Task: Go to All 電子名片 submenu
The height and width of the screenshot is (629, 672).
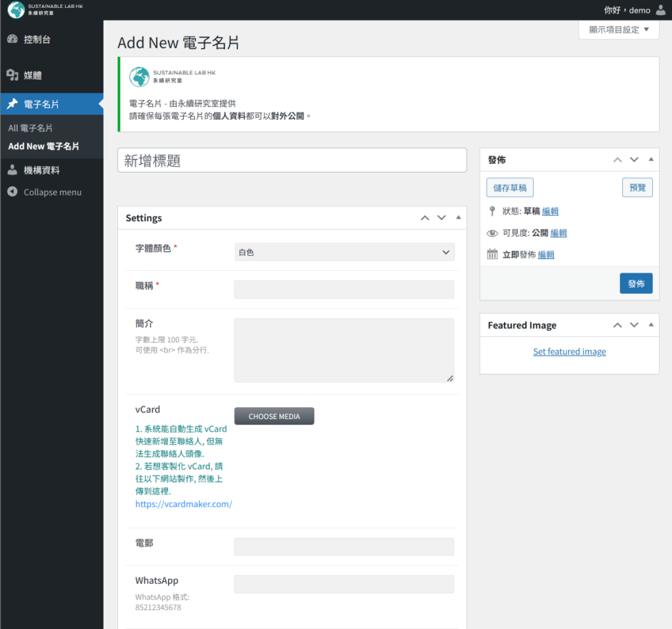Action: point(30,128)
